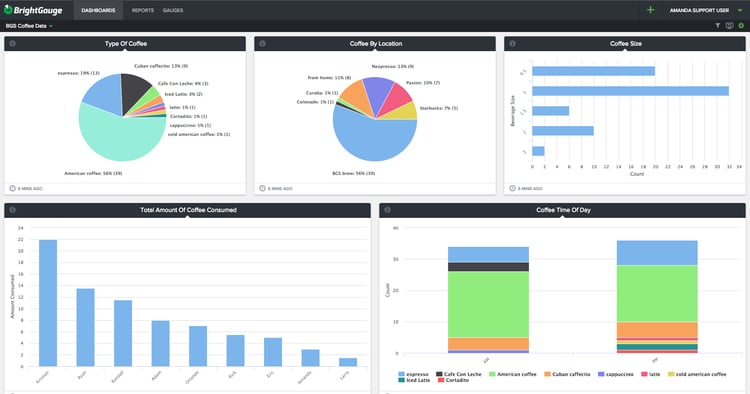Toggle Iced Latte series in legend
Screen dimensions: 750x394
(x=414, y=380)
